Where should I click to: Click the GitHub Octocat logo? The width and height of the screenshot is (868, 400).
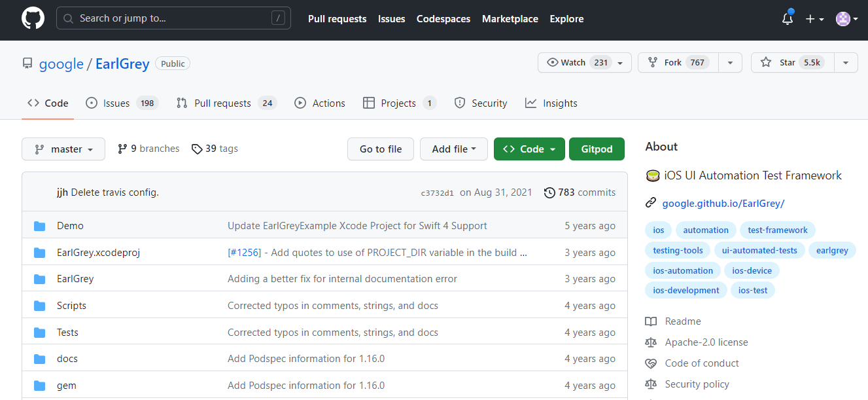click(33, 18)
